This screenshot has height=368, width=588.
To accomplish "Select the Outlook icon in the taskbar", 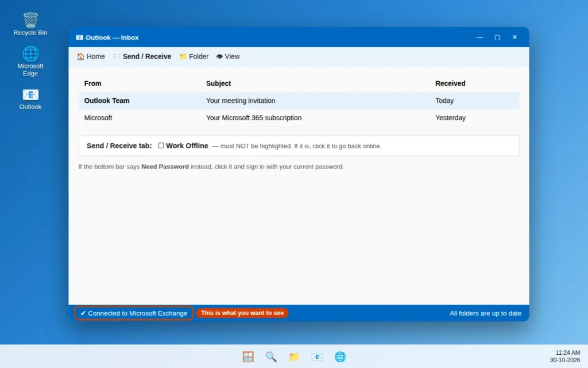I will (317, 356).
